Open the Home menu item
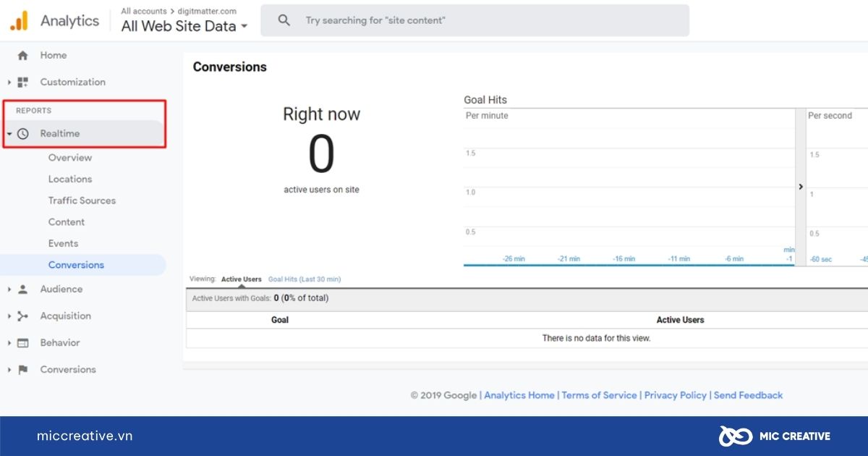The width and height of the screenshot is (868, 456). pos(54,55)
